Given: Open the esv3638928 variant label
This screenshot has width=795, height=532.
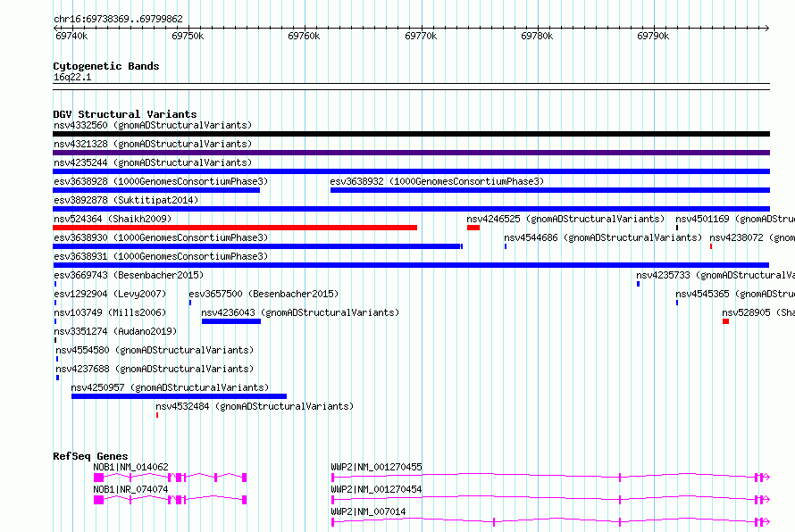Looking at the screenshot, I should tap(161, 181).
